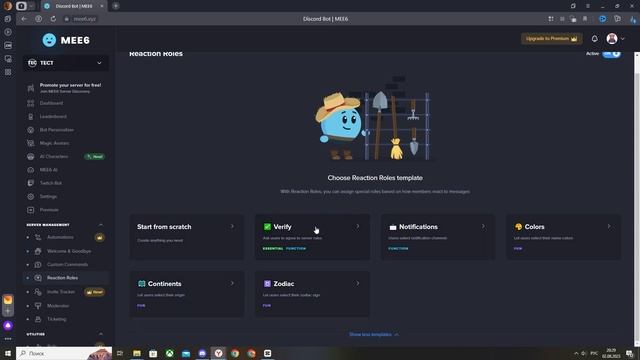The width and height of the screenshot is (640, 360).
Task: Choose the Start from scratch template
Action: tap(187, 237)
